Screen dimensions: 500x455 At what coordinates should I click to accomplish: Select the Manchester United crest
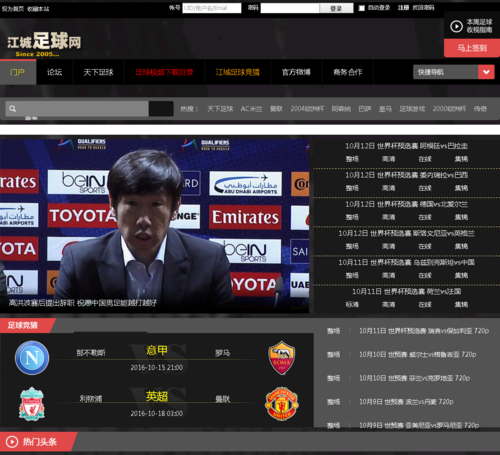[x=282, y=404]
